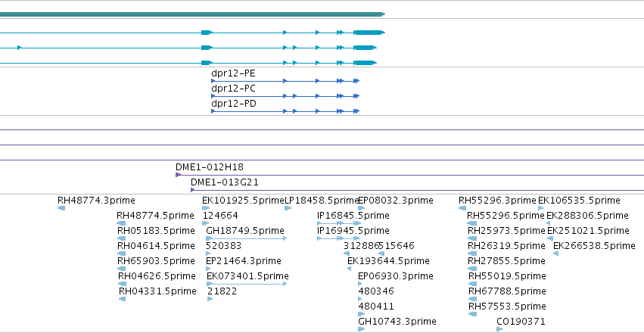Viewport: 644px width, 333px height.
Task: Click the EP08032.3prime EST label
Action: 396,201
